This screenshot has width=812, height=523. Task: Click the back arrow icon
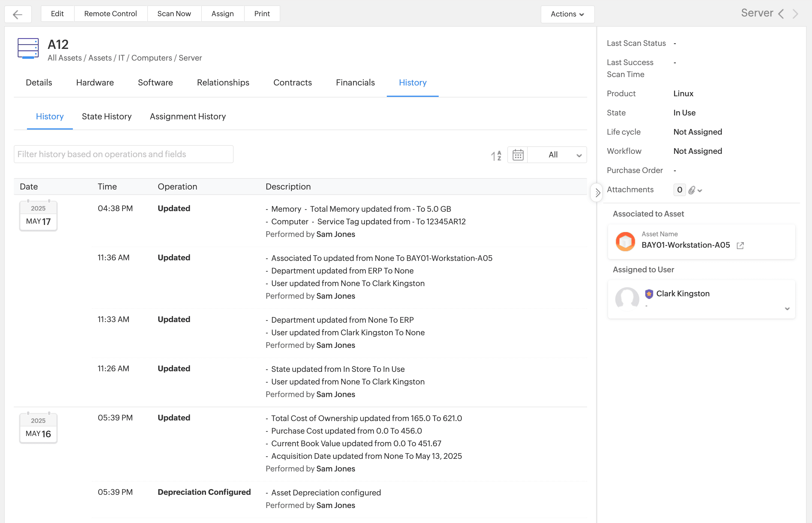tap(18, 14)
